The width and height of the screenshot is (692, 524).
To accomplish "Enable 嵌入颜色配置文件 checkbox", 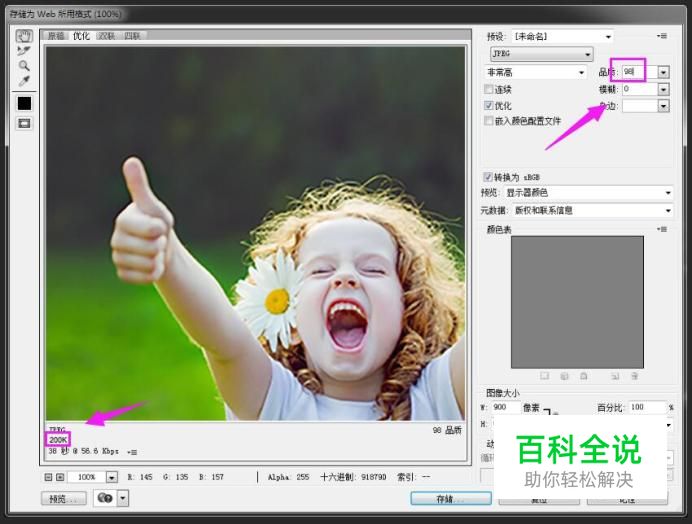I will coord(489,121).
